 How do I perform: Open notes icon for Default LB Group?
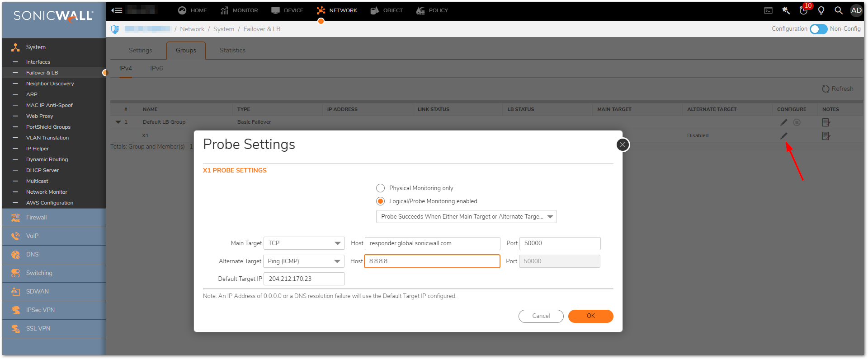[826, 122]
